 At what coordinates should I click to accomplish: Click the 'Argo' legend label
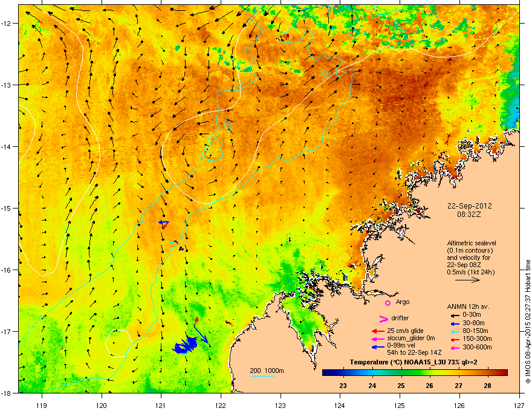(403, 302)
